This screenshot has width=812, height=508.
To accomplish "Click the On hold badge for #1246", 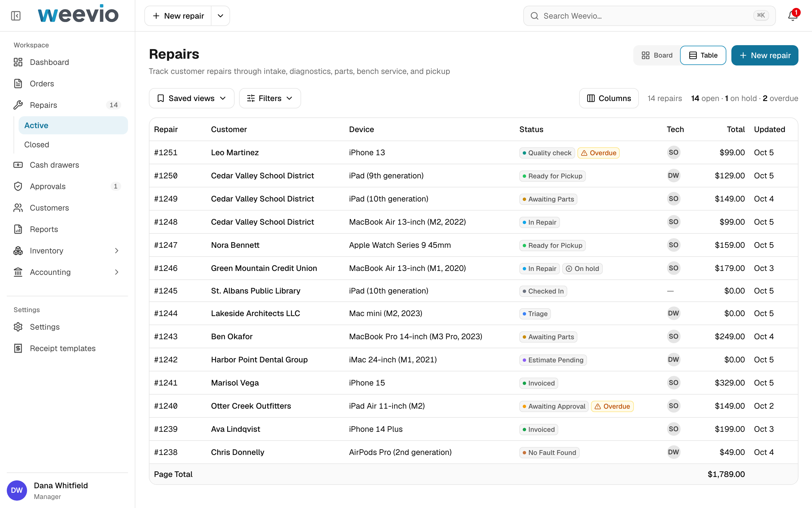I will point(582,269).
